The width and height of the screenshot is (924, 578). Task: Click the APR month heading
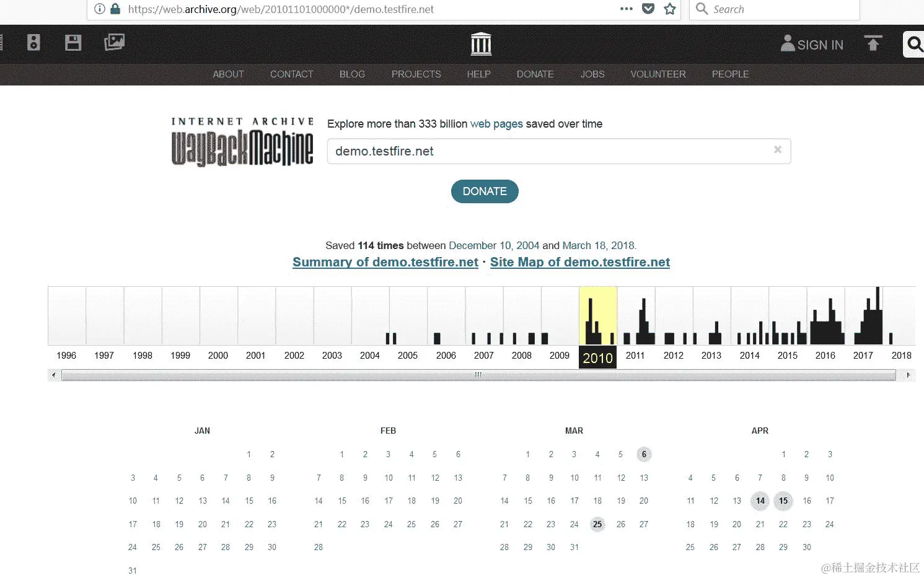tap(760, 431)
